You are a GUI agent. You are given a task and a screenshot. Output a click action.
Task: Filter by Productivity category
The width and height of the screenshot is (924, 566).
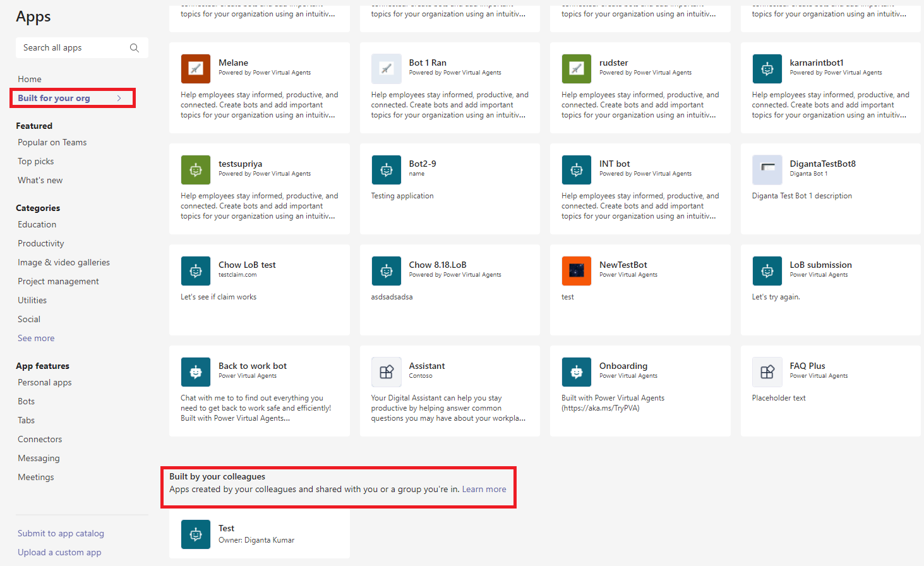tap(41, 243)
